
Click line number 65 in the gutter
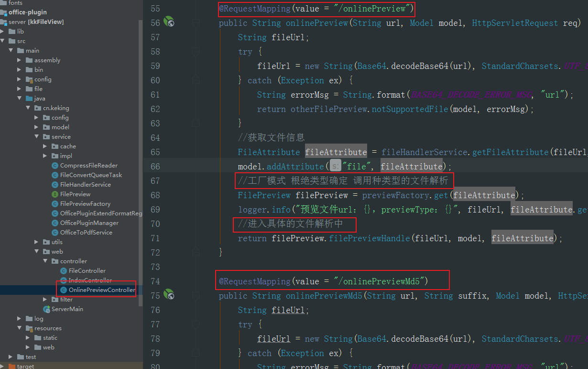point(155,152)
